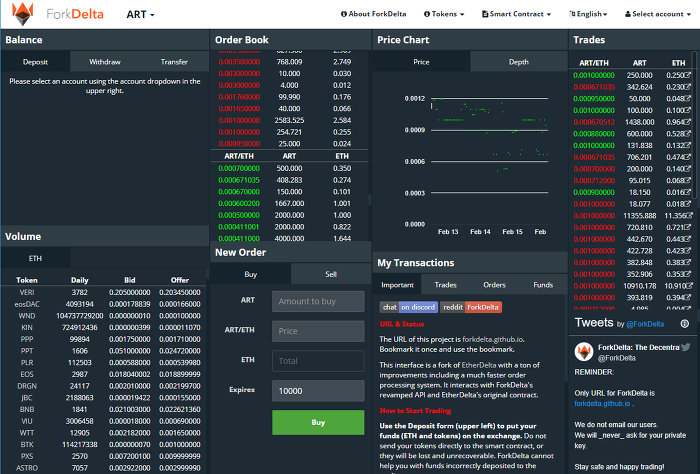The image size is (700, 474).
Task: Open external link icon on 10910.178 ART trade
Action: (690, 286)
